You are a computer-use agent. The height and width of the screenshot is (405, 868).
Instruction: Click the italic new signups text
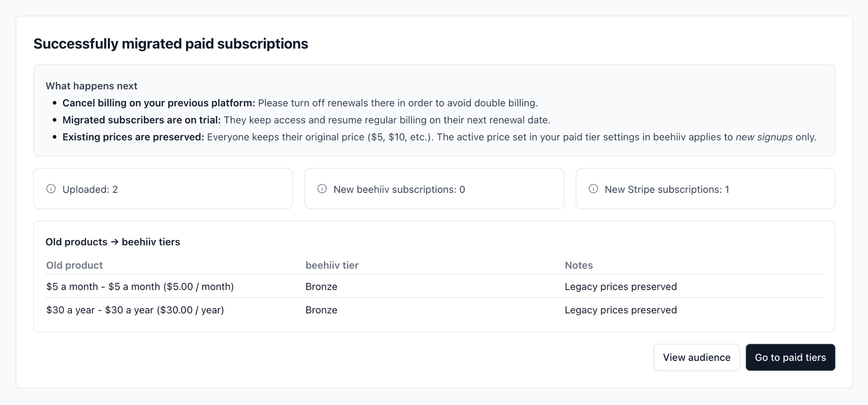click(x=764, y=137)
